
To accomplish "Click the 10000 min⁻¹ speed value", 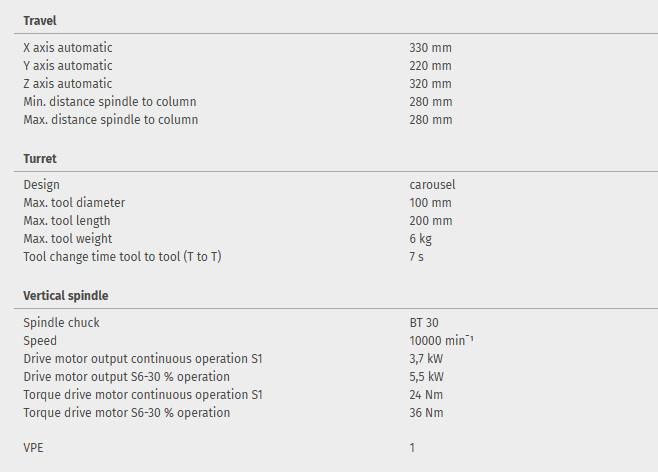I will click(441, 340).
